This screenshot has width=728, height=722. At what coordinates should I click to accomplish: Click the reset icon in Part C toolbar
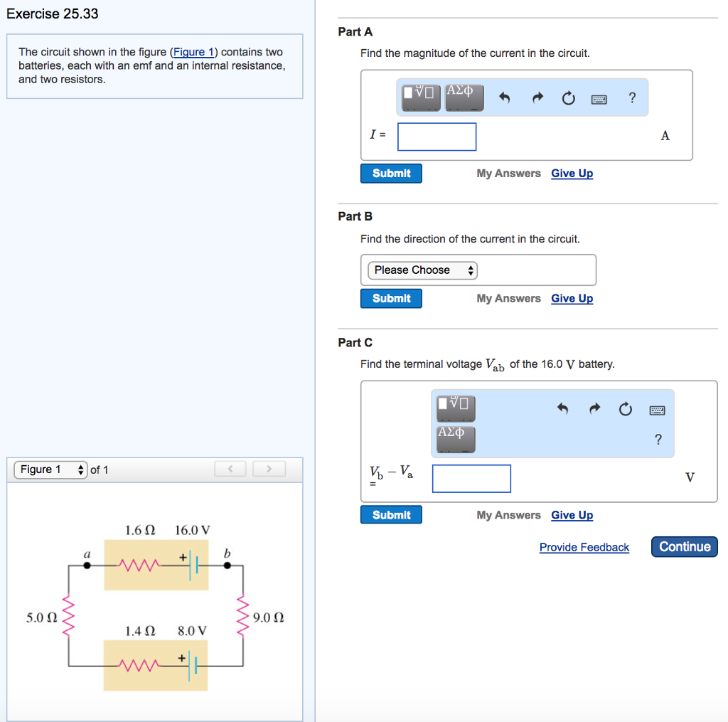(625, 409)
